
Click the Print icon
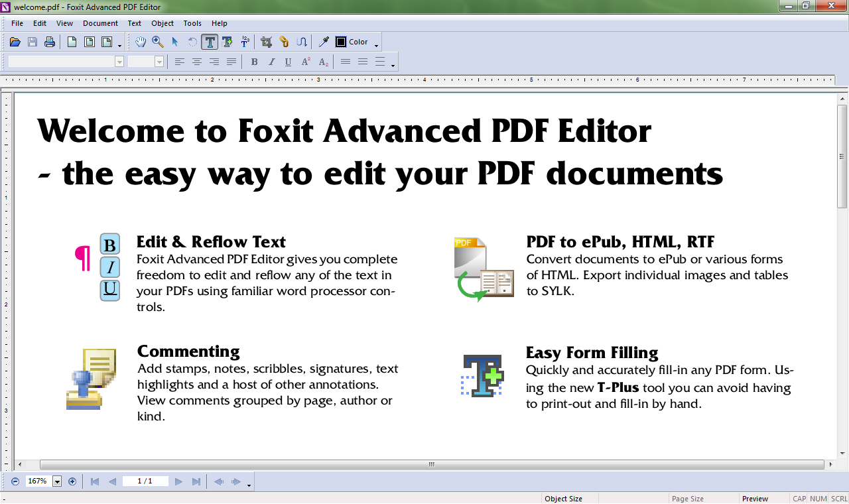pyautogui.click(x=50, y=42)
